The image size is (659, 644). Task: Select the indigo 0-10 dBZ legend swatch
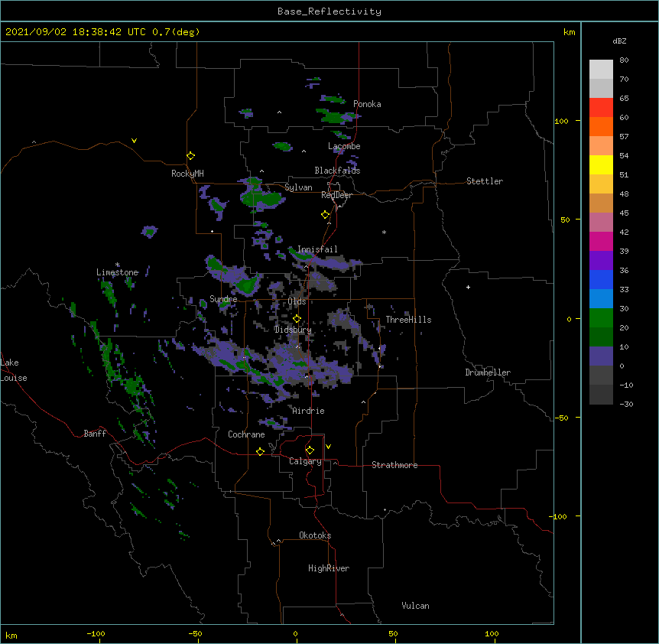click(601, 356)
